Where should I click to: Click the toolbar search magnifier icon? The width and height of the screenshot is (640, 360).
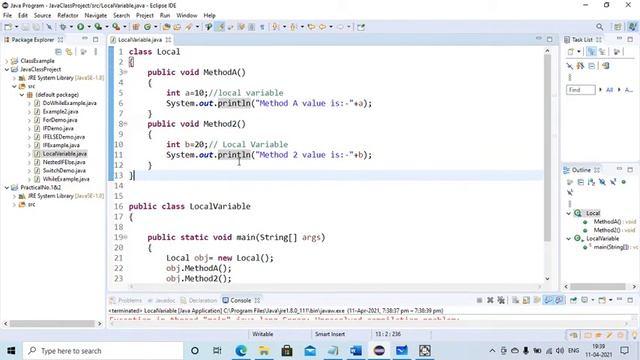click(599, 27)
